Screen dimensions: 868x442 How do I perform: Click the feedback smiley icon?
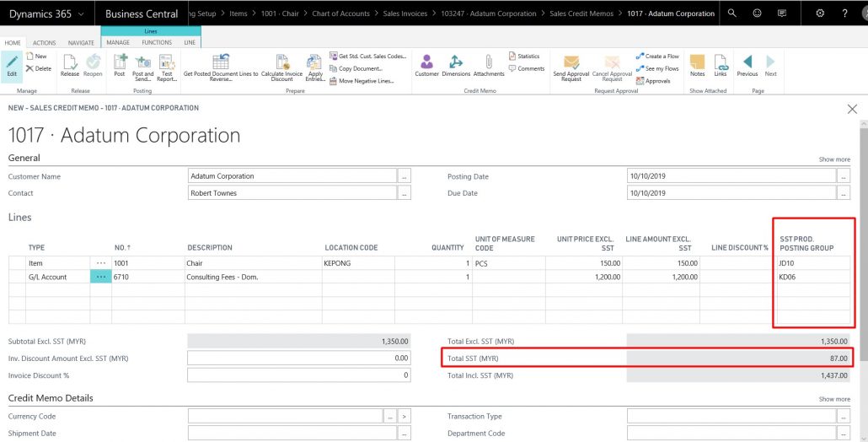tap(757, 13)
